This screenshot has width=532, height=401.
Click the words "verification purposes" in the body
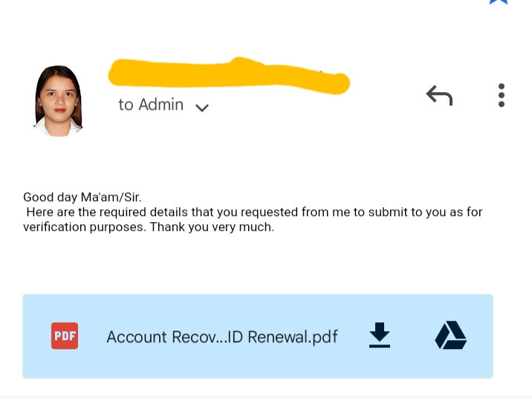(x=85, y=227)
